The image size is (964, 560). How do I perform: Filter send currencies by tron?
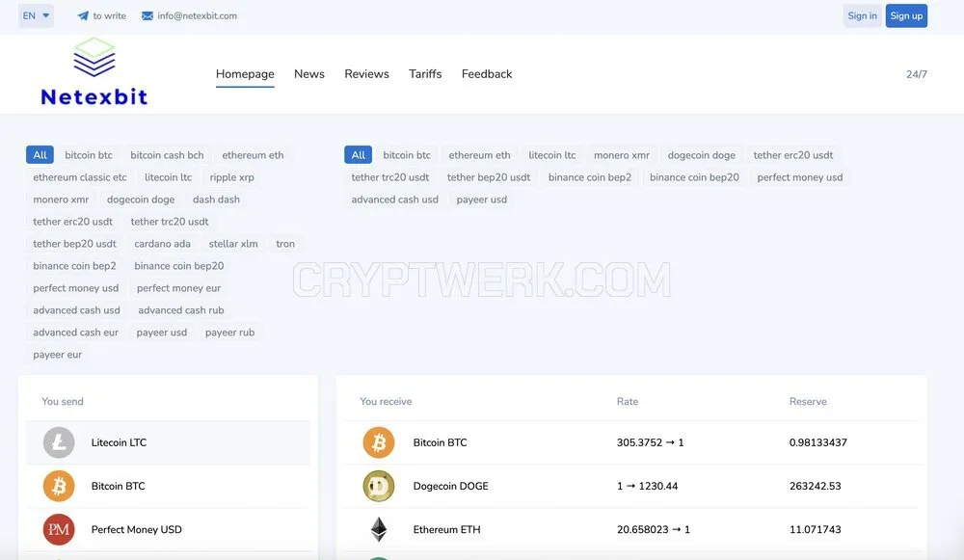point(285,244)
